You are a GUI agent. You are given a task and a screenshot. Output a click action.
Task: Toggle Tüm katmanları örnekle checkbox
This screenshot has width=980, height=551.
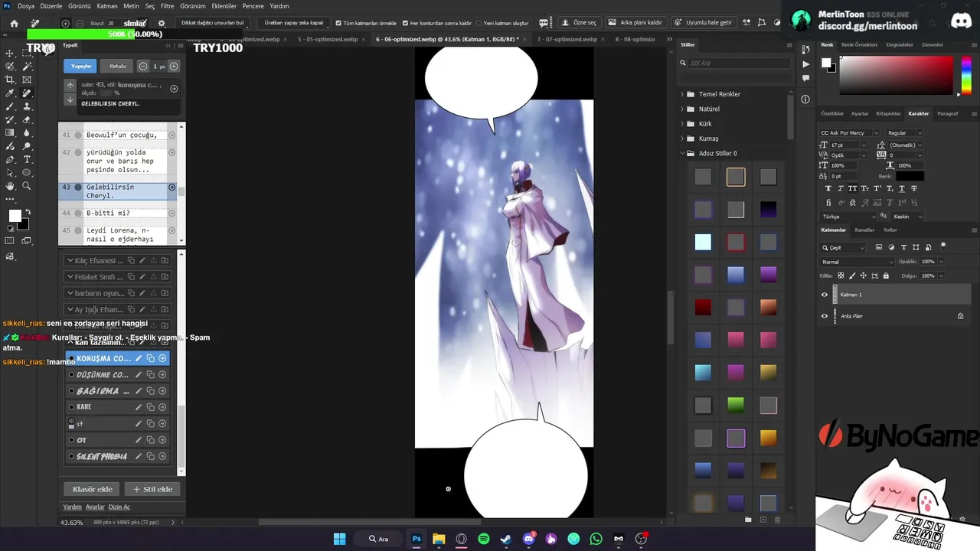[x=339, y=23]
